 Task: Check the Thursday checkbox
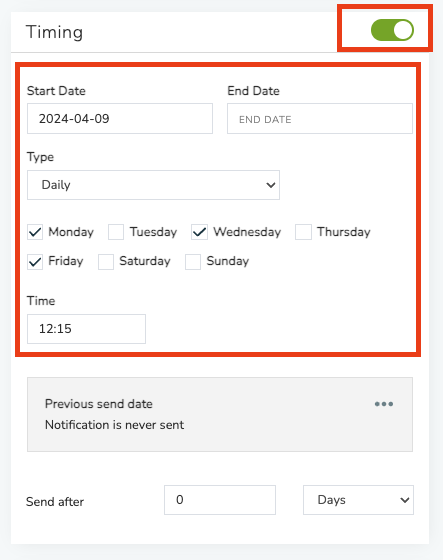(303, 232)
